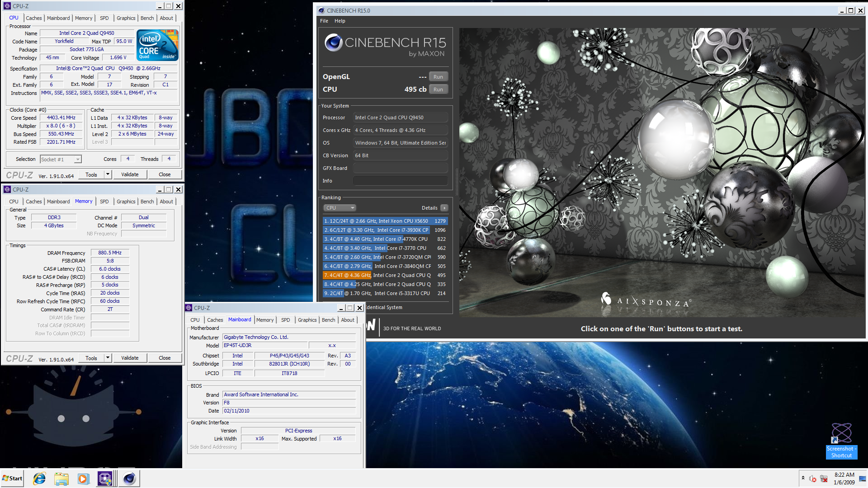Click the tray clock showing 8:22 AM
868x488 pixels.
click(844, 479)
